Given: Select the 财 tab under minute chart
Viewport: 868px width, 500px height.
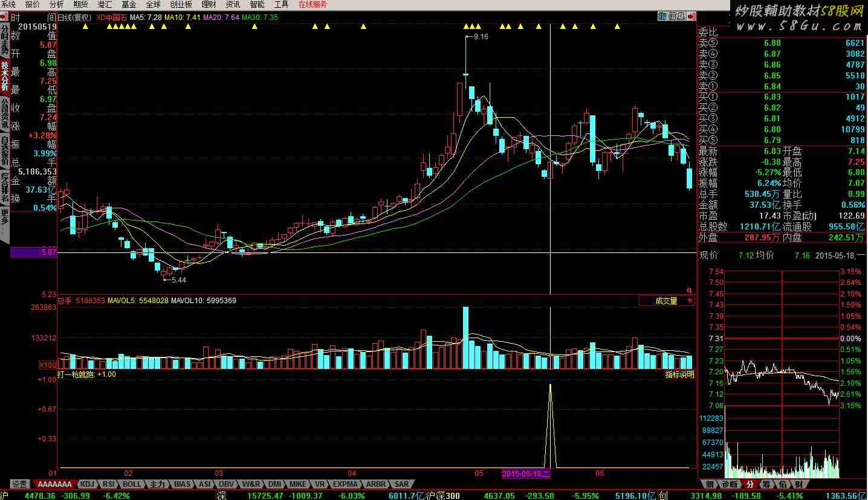Looking at the screenshot, I should point(798,484).
